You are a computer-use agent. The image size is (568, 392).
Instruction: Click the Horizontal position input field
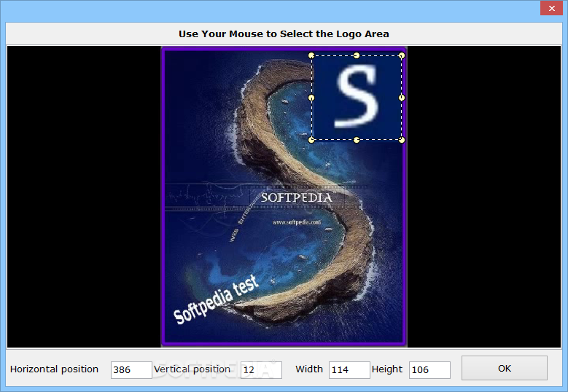(x=131, y=370)
